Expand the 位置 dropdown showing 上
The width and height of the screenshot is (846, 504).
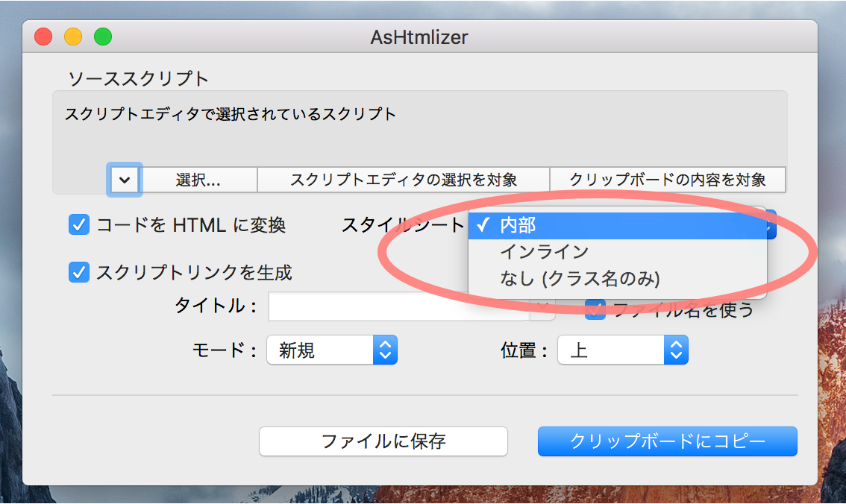pos(622,350)
